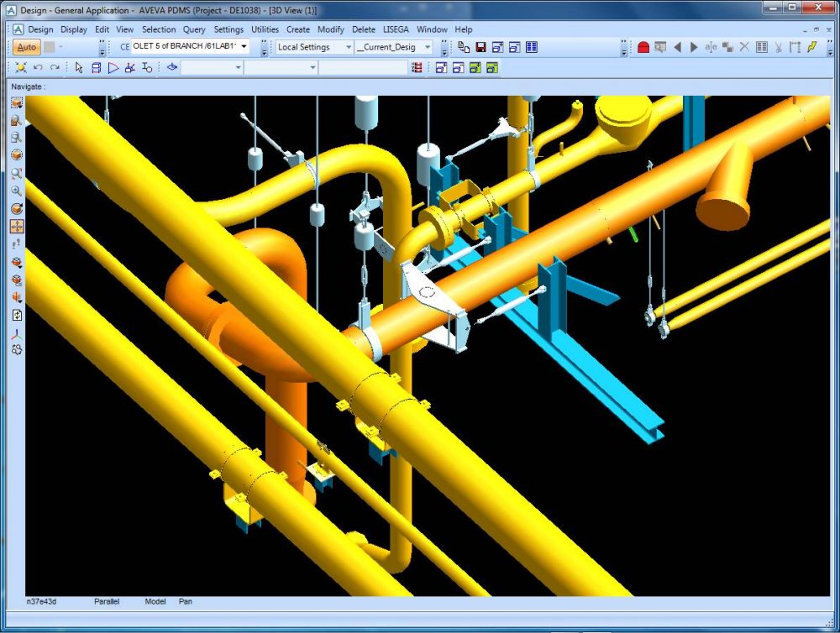Click the undo arrow in the toolbar
840x633 pixels.
click(x=38, y=67)
